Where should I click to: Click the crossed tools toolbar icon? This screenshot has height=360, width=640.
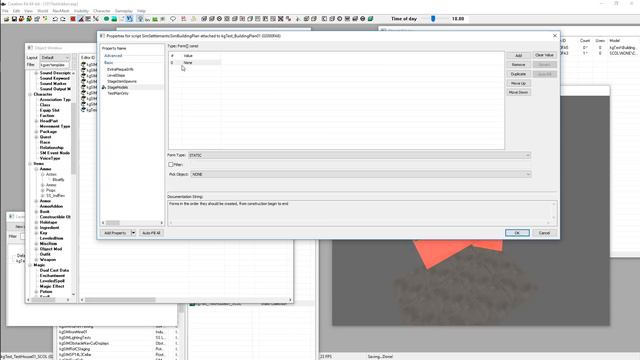coord(96,19)
